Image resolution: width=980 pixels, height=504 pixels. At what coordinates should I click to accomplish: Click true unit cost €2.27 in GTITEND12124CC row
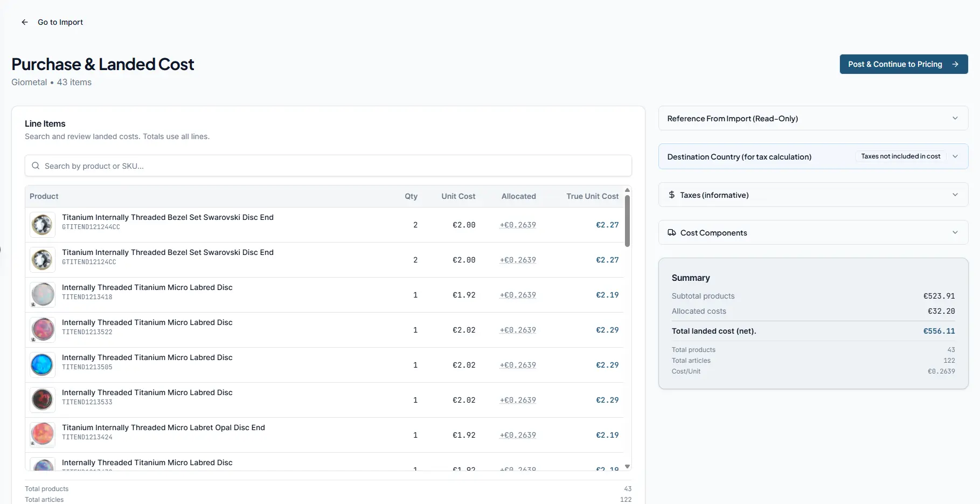607,260
